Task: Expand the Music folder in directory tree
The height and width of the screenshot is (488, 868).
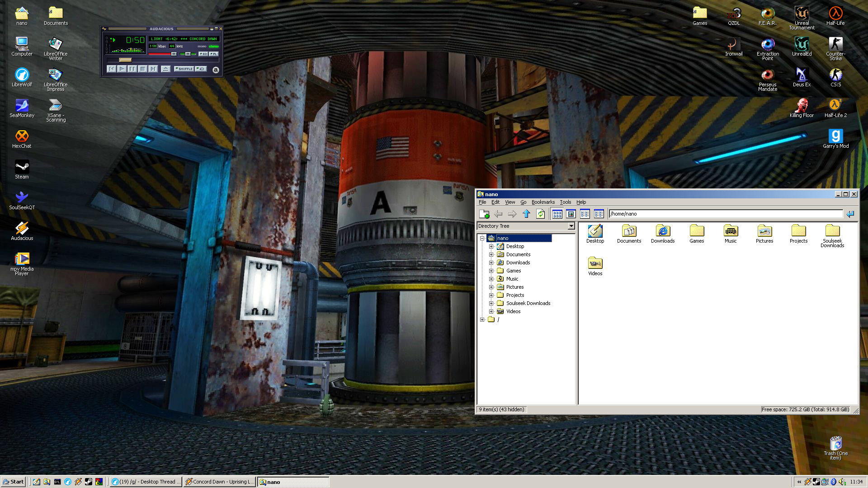Action: pos(491,279)
